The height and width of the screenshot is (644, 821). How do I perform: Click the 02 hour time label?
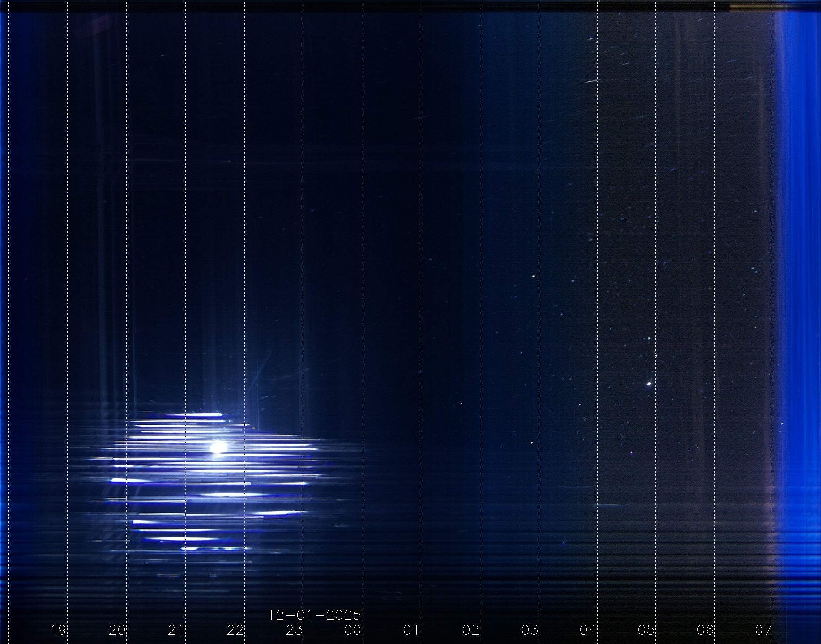coord(471,630)
